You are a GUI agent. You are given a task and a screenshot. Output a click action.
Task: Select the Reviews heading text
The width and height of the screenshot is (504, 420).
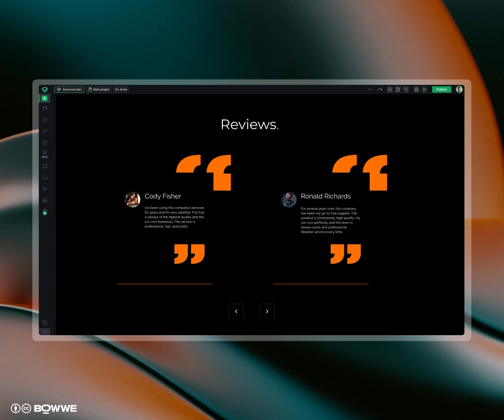click(x=249, y=124)
